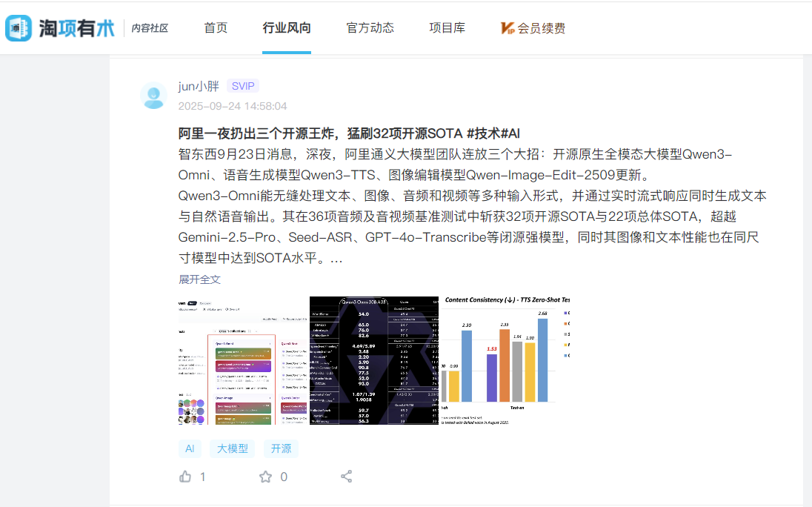Click the 大模型 tag
This screenshot has height=507, width=812.
pyautogui.click(x=232, y=448)
